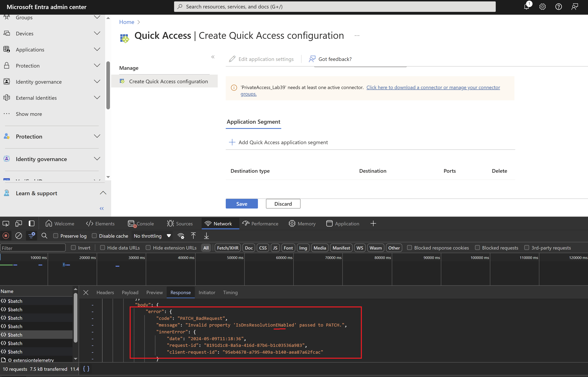This screenshot has height=377, width=588.
Task: Click the Save button
Action: [242, 204]
